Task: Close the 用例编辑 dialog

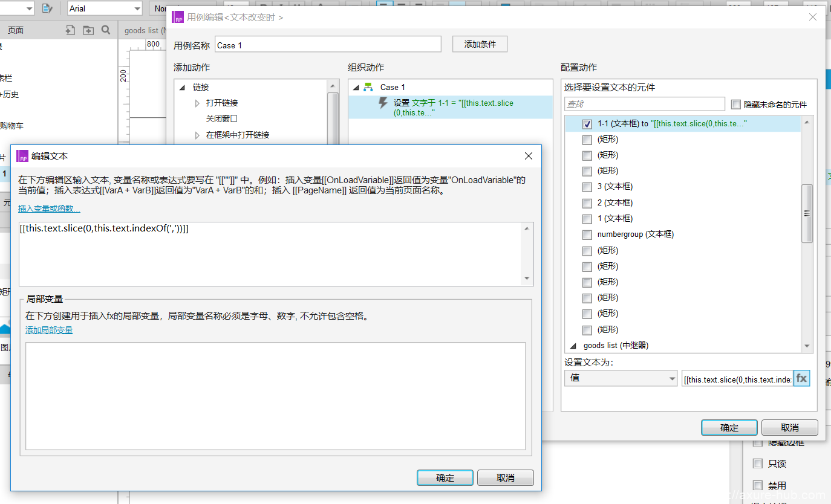Action: (x=813, y=17)
